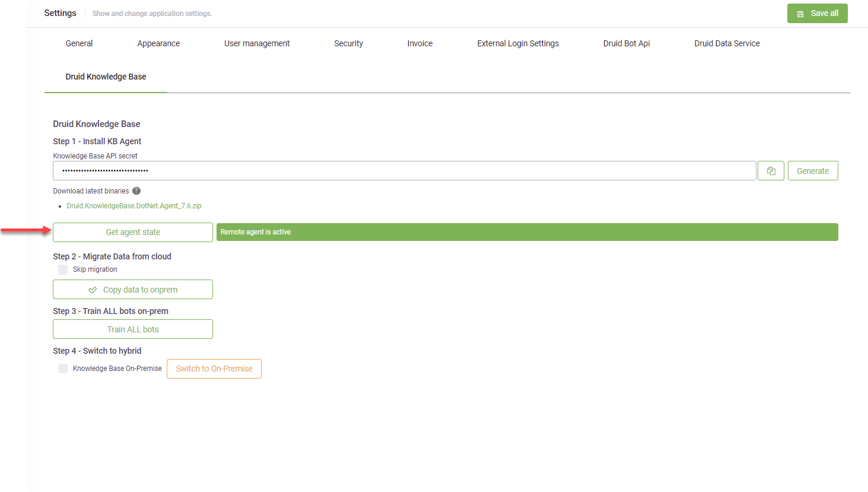Generate a new API secret
The height and width of the screenshot is (492, 868).
pyautogui.click(x=812, y=171)
